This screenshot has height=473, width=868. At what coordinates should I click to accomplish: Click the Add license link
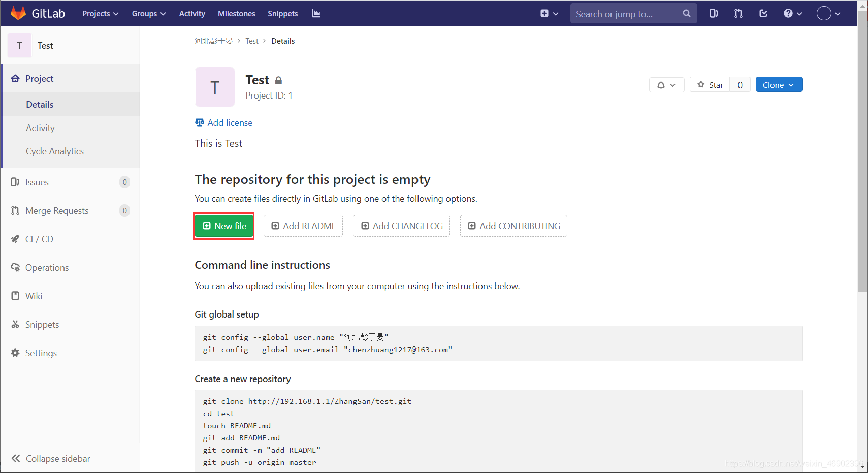click(x=230, y=123)
